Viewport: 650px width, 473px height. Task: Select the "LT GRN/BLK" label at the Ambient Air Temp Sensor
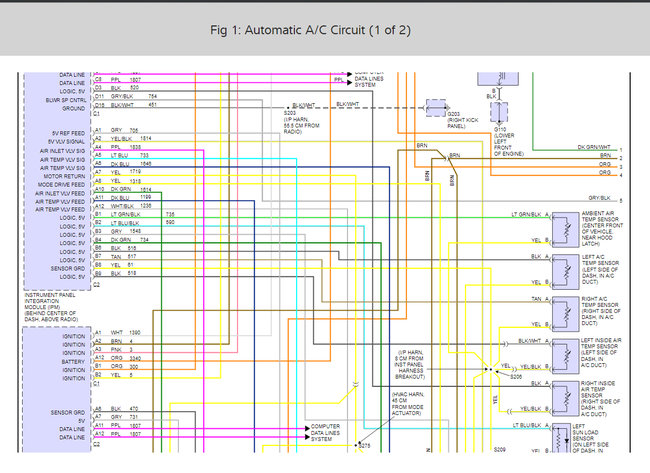pyautogui.click(x=526, y=215)
